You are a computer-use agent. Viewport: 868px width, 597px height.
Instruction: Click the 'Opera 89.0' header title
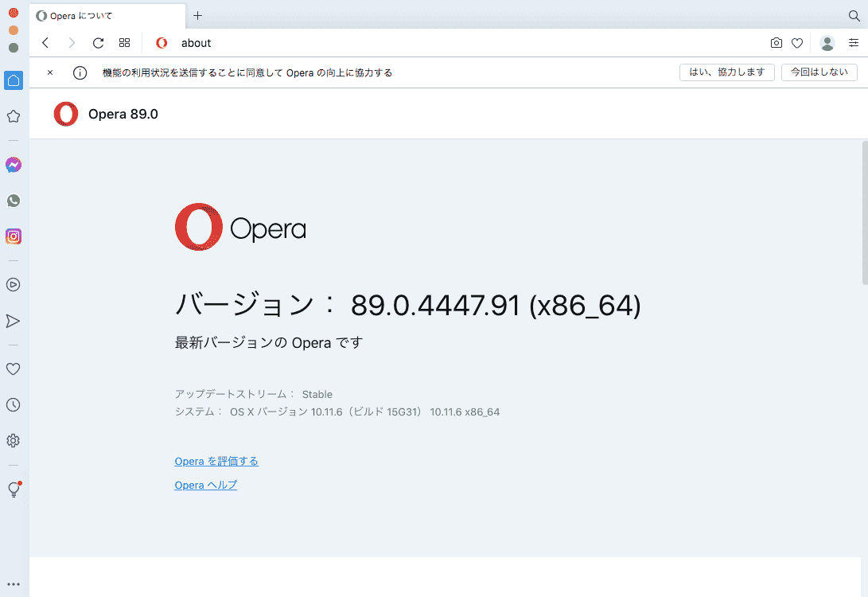coord(123,114)
